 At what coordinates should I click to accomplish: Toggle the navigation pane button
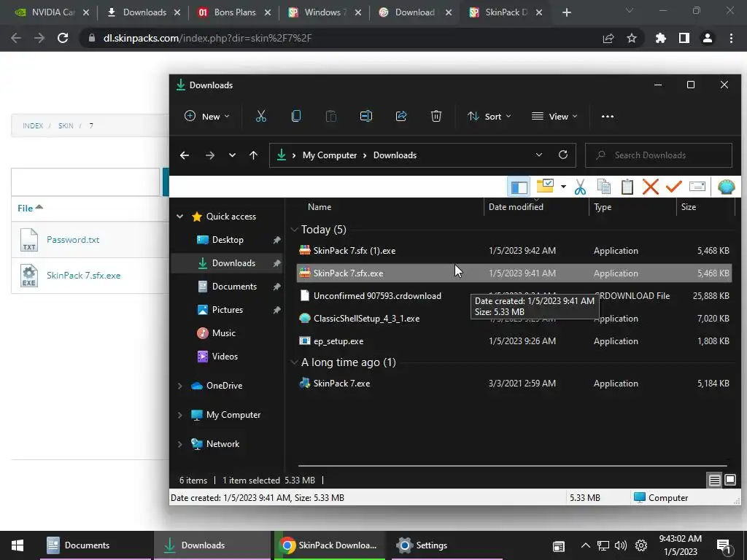(519, 187)
